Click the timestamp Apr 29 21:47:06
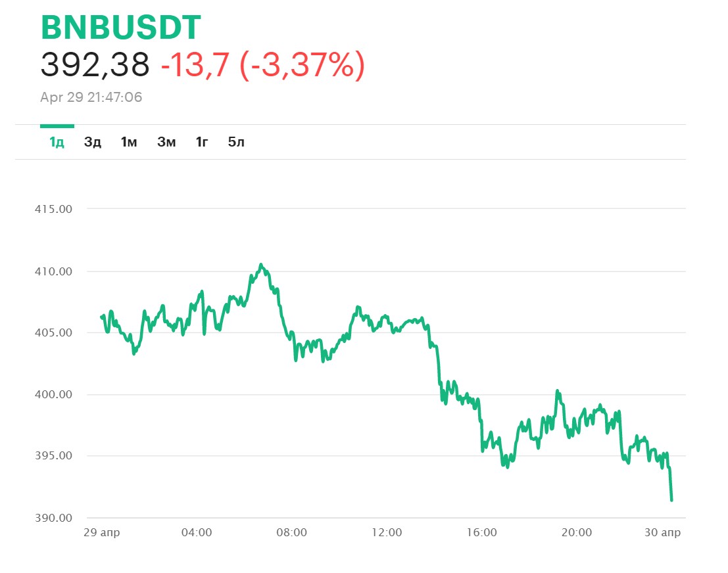The height and width of the screenshot is (573, 728). [91, 97]
